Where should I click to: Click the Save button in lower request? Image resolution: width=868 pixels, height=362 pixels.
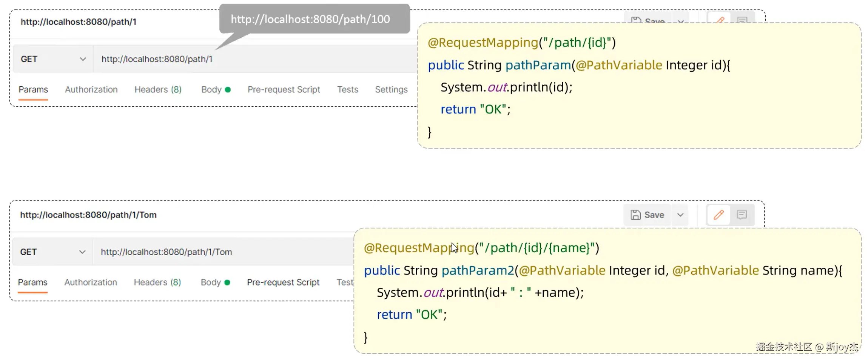click(647, 215)
